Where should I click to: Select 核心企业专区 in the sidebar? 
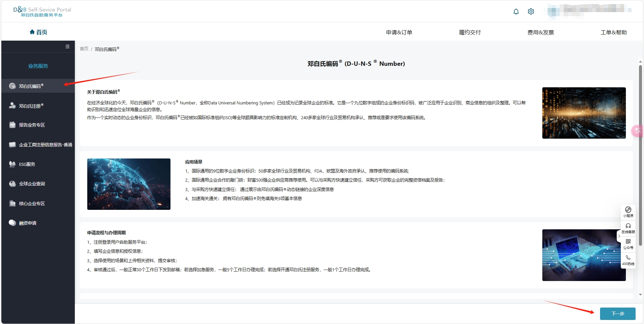tap(38, 203)
